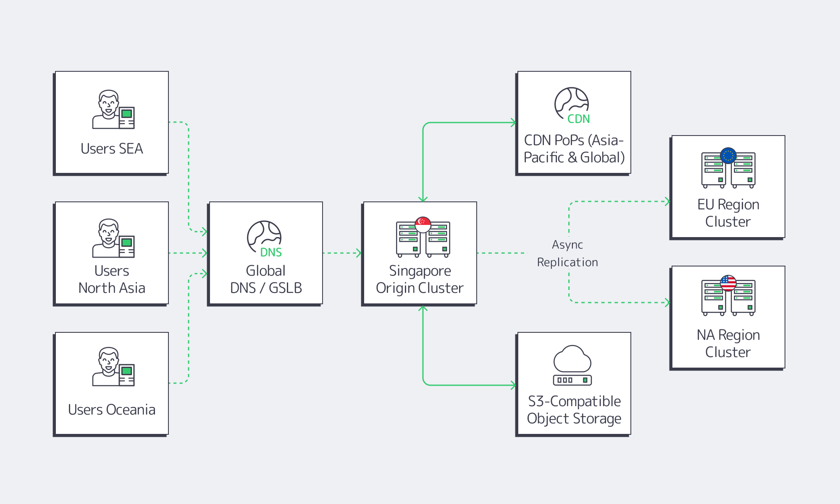Click the Global DNS / GSLB node
The height and width of the screenshot is (504, 840).
[265, 254]
